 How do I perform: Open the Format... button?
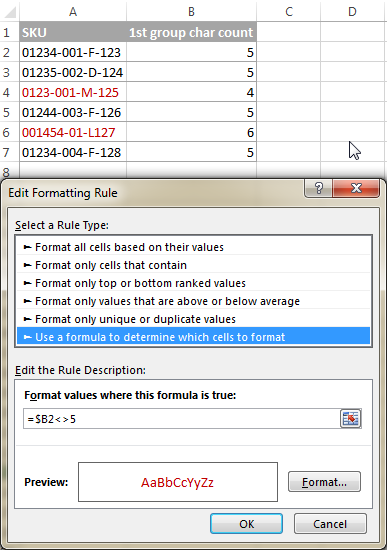(x=324, y=482)
